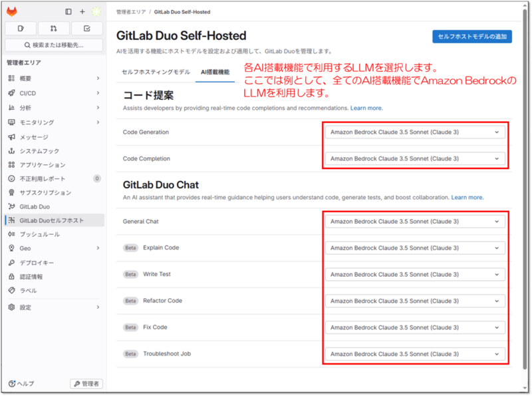Image resolution: width=532 pixels, height=396 pixels.
Task: Click the page vertical scrollbar
Action: (x=525, y=190)
